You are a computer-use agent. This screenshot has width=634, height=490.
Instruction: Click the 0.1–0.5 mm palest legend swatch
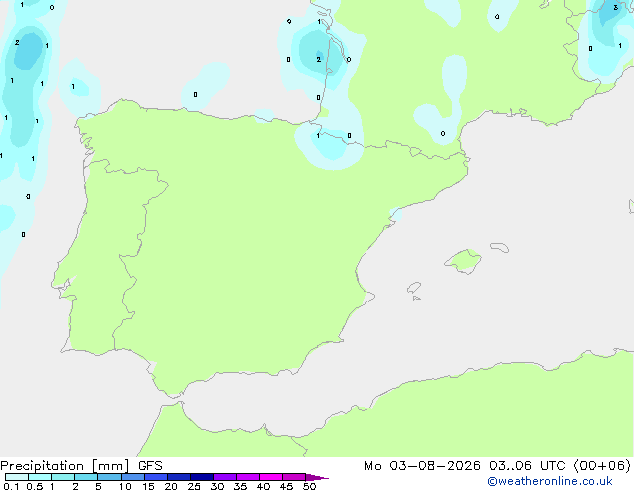(17, 477)
